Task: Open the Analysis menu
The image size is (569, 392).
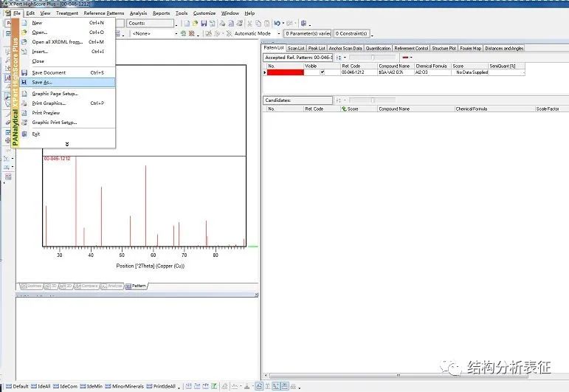Action: [138, 13]
